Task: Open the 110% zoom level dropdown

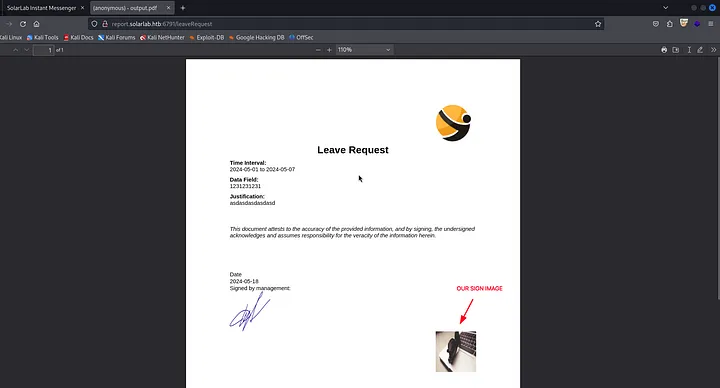Action: point(364,50)
